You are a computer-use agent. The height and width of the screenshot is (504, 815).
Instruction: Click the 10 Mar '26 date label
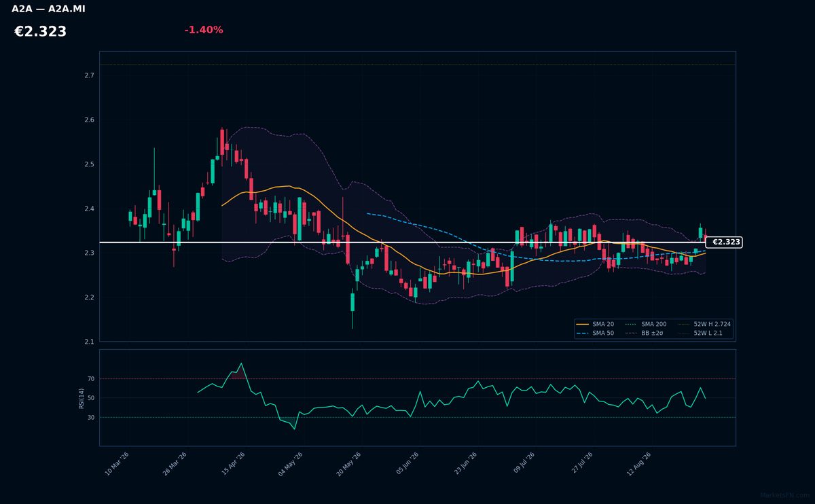[x=117, y=464]
